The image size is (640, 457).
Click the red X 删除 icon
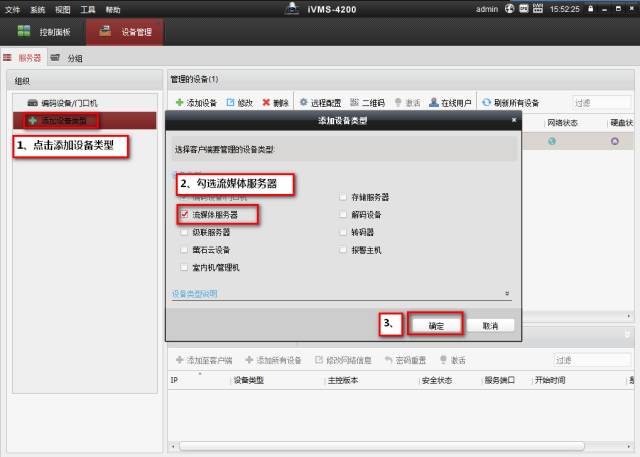click(x=266, y=102)
